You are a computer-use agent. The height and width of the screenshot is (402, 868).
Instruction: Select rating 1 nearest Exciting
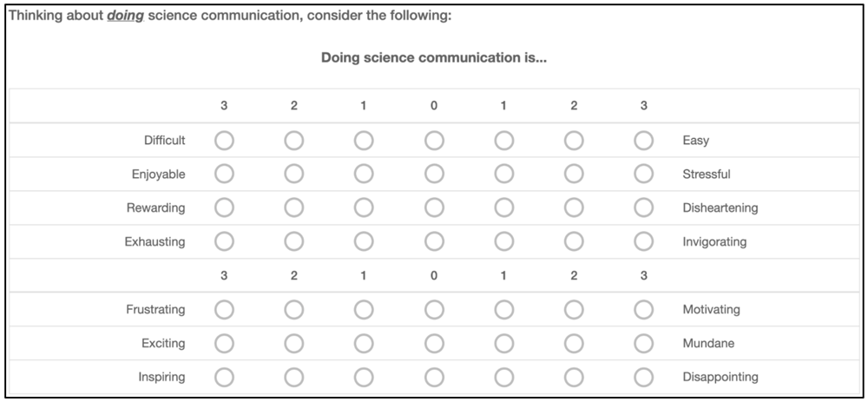[x=364, y=343]
